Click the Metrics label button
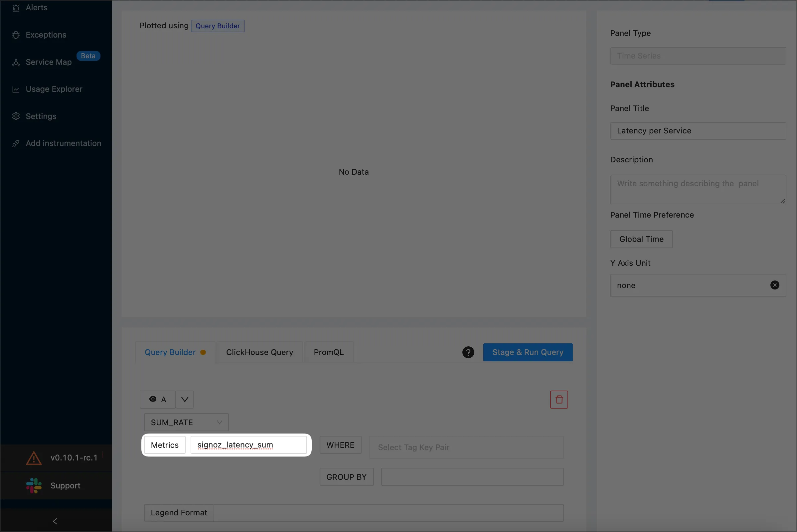Viewport: 797px width, 532px height. pos(165,445)
